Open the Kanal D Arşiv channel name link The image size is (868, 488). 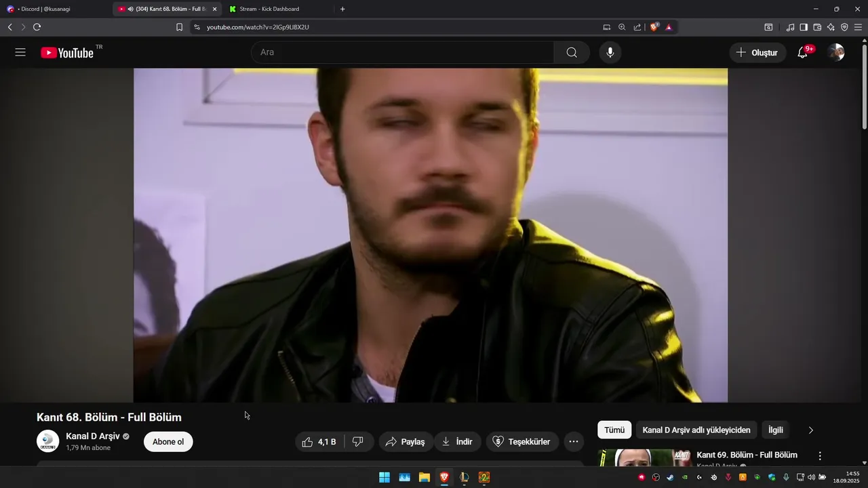[93, 436]
